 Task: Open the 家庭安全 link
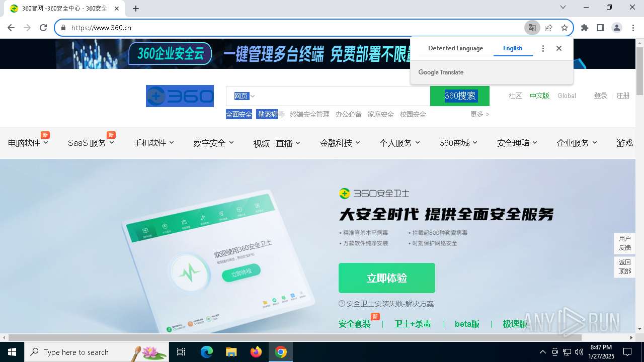(x=381, y=114)
